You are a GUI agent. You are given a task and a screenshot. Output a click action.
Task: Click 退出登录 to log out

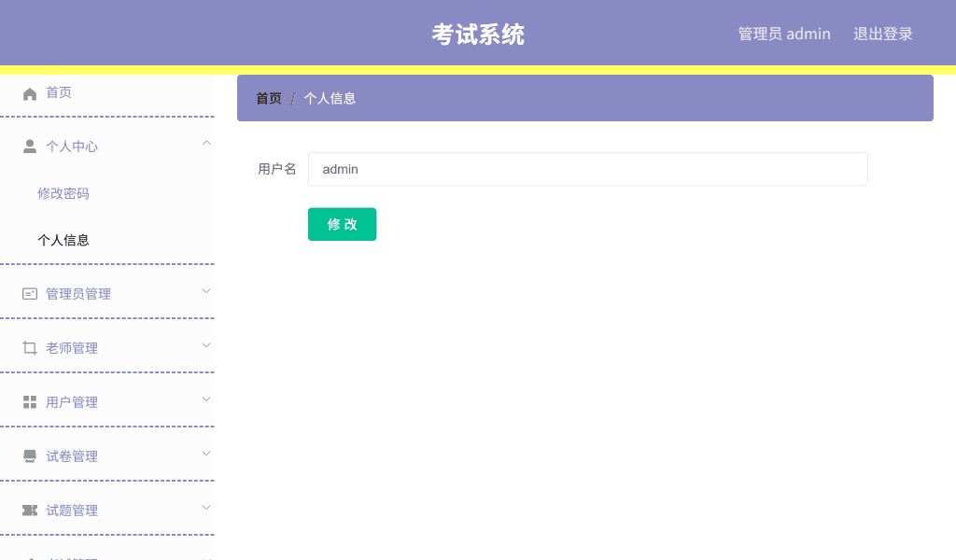pos(882,34)
